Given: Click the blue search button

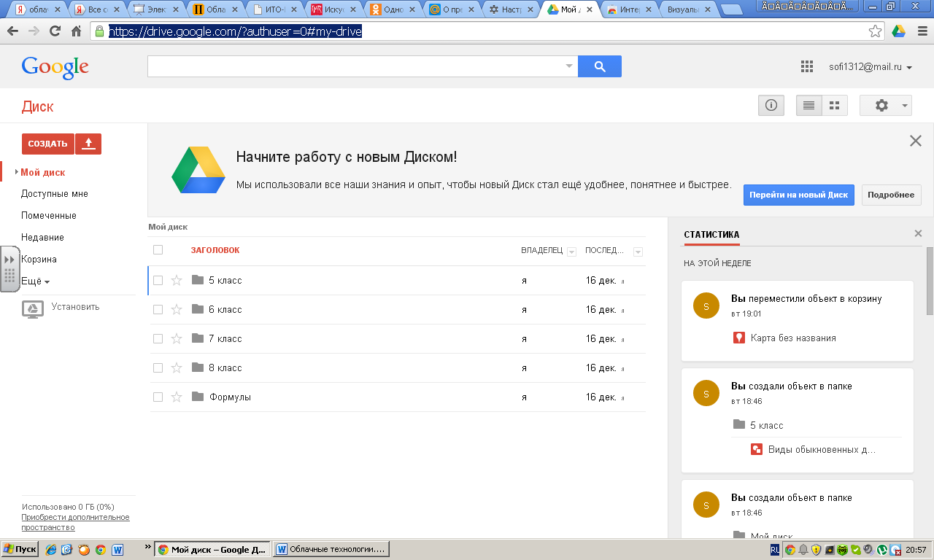Looking at the screenshot, I should click(x=600, y=66).
